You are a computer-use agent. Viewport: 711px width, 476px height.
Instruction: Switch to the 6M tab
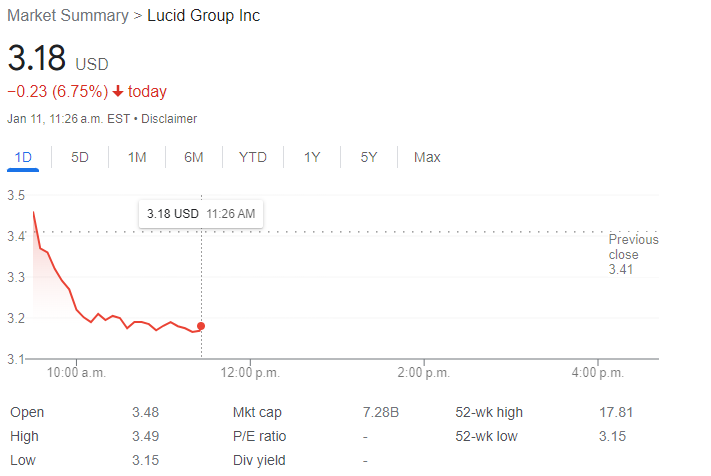click(194, 157)
